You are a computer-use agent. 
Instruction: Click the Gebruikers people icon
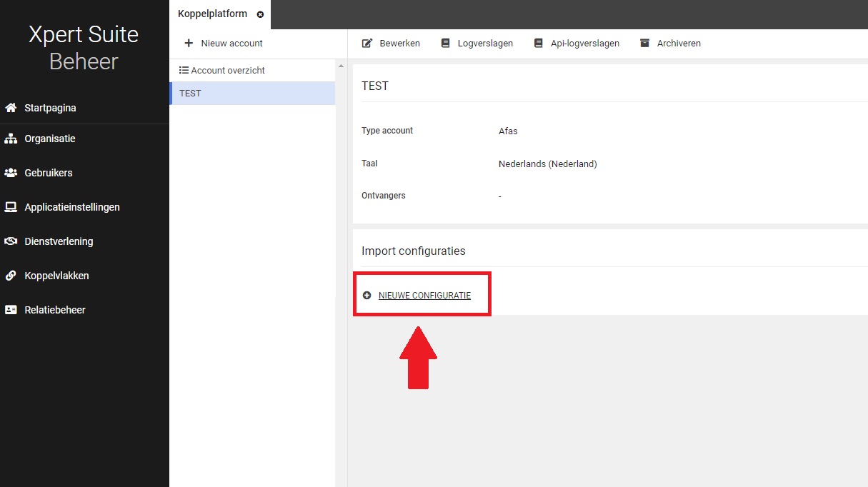pyautogui.click(x=11, y=173)
